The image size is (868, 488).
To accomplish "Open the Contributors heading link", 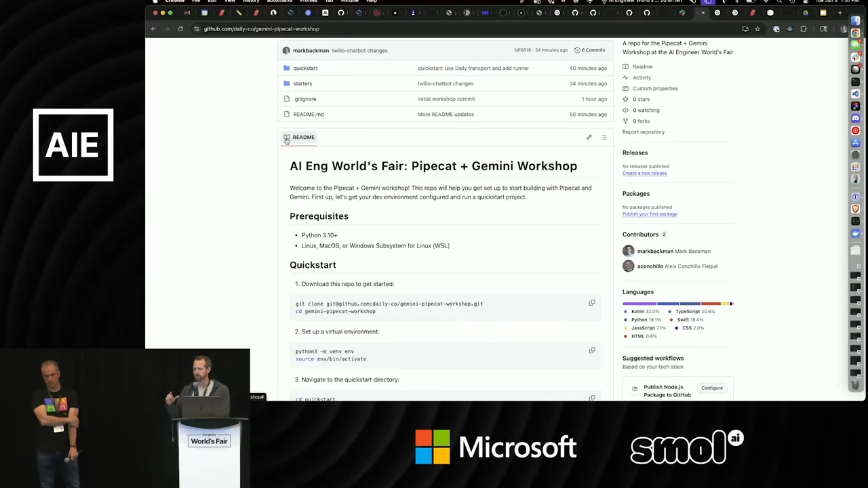I will coord(640,234).
